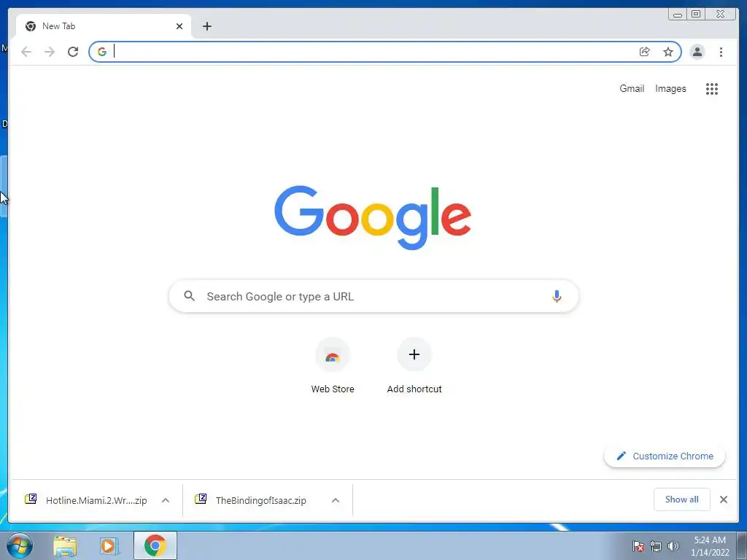Click the Google icon in the address bar
Screen dimensions: 747x560
pyautogui.click(x=101, y=52)
